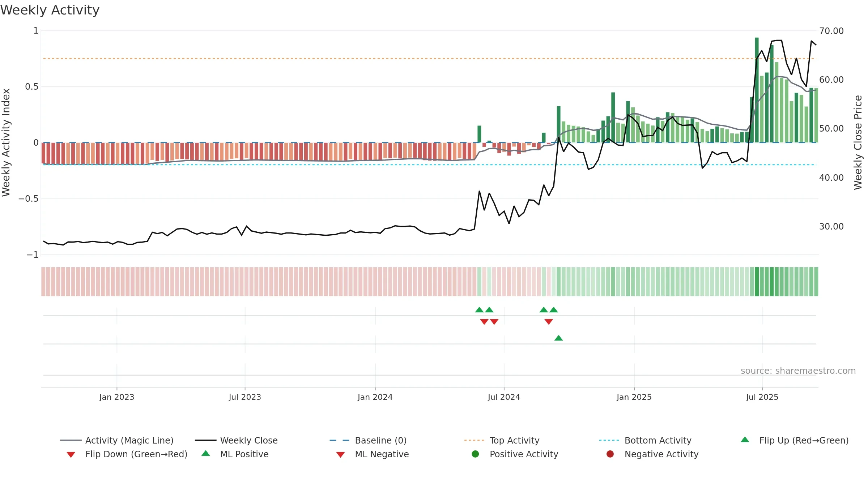Click the Jul 2023 x-axis label
868x488 pixels.
pos(245,397)
